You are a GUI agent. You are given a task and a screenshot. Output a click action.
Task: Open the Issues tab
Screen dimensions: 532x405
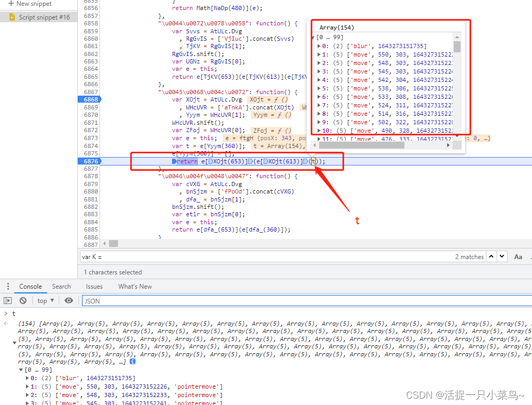point(94,287)
